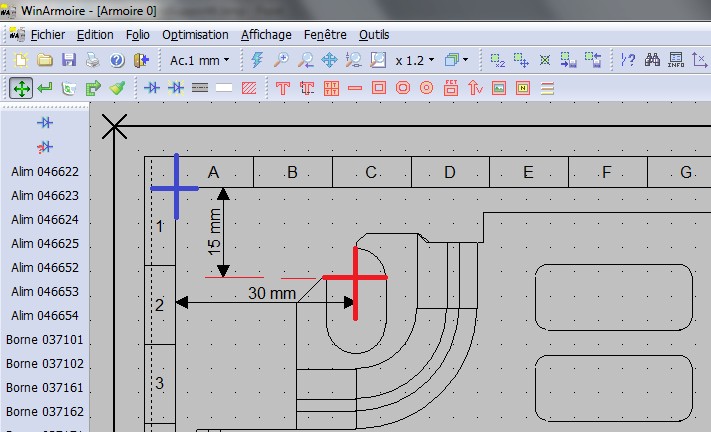Expand the cascaded windows dropdown
Viewport: 711px width, 432px height.
pos(456,60)
